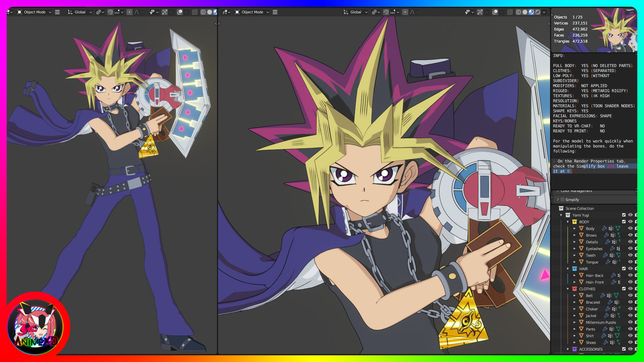Click the BODY collection yellow icon
This screenshot has width=644, height=362.
[575, 222]
